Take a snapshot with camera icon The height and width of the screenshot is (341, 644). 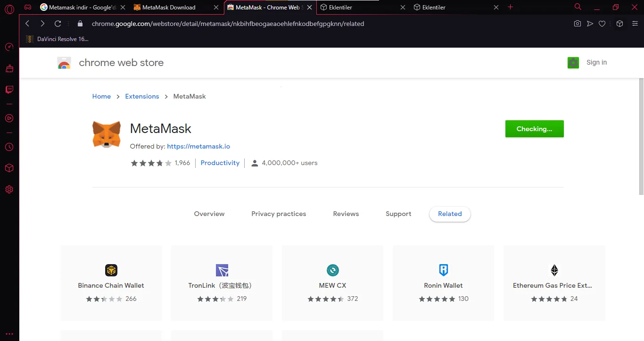click(x=578, y=24)
